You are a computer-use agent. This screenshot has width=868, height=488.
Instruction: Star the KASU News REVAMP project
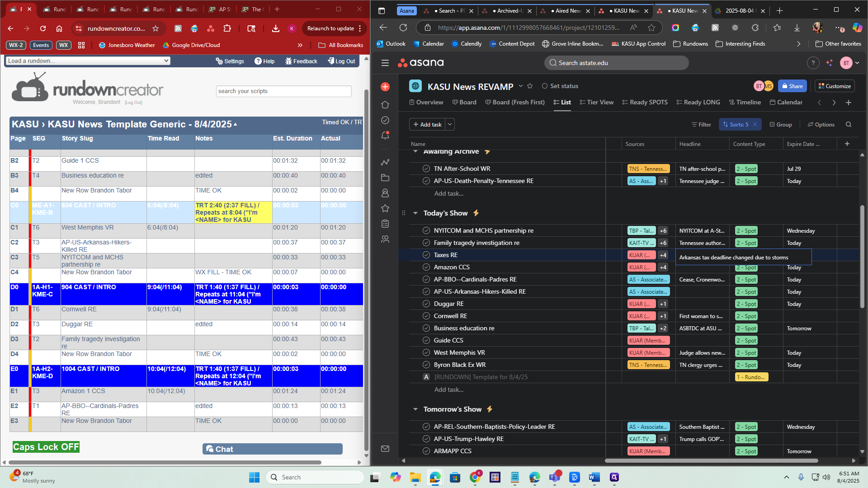click(x=530, y=86)
